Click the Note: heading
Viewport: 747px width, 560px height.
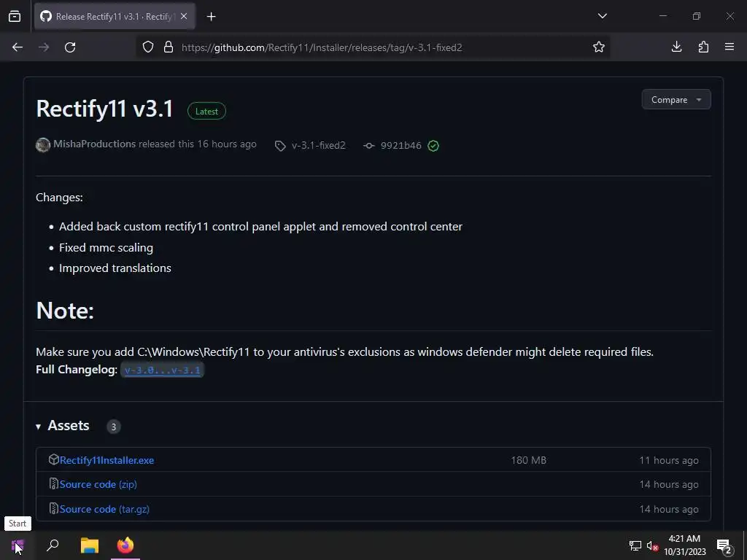65,311
